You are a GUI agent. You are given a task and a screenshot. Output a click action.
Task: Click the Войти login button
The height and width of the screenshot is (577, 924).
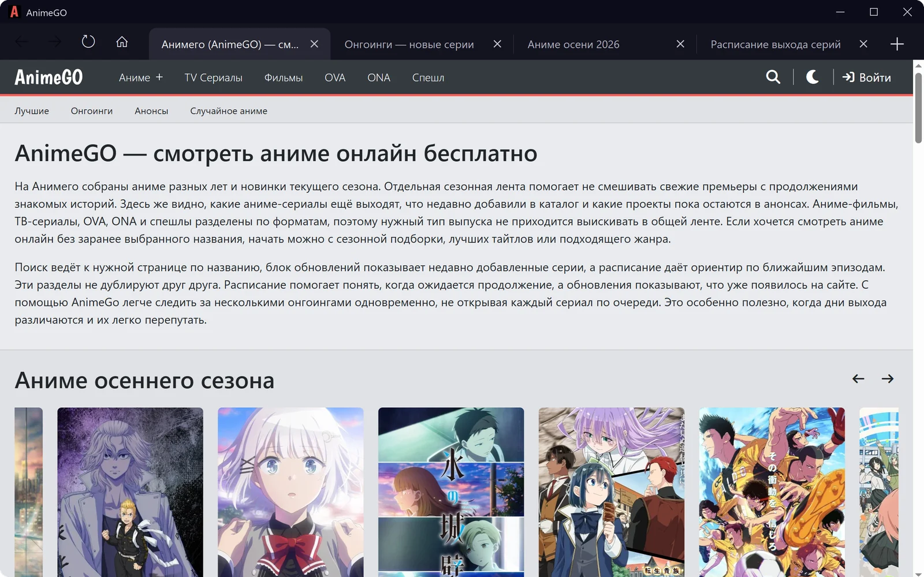[867, 77]
